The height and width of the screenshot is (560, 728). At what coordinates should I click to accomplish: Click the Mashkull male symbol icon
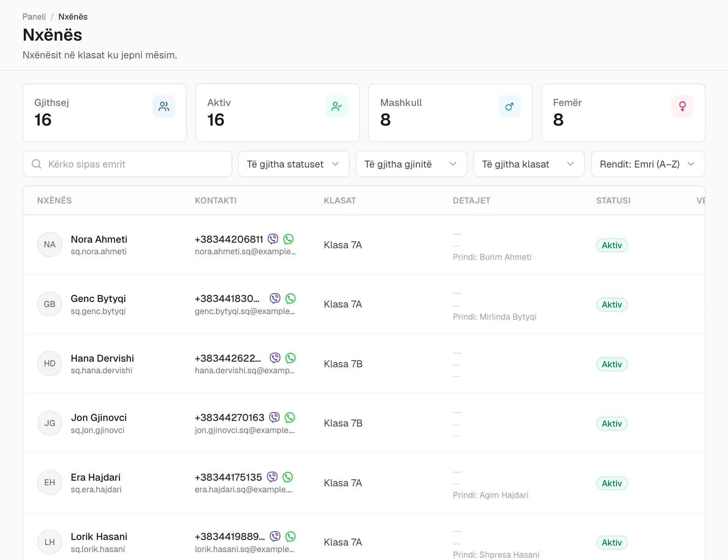click(x=510, y=106)
